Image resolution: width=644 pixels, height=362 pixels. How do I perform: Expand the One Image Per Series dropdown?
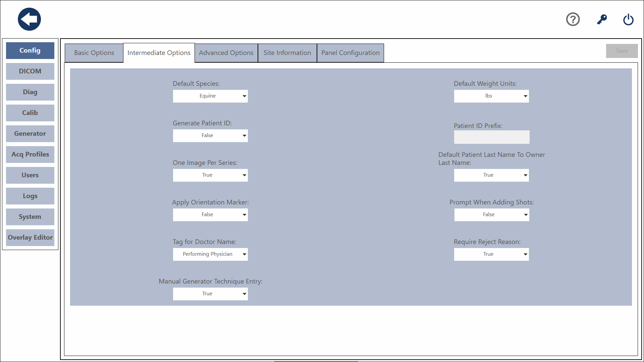click(x=210, y=175)
